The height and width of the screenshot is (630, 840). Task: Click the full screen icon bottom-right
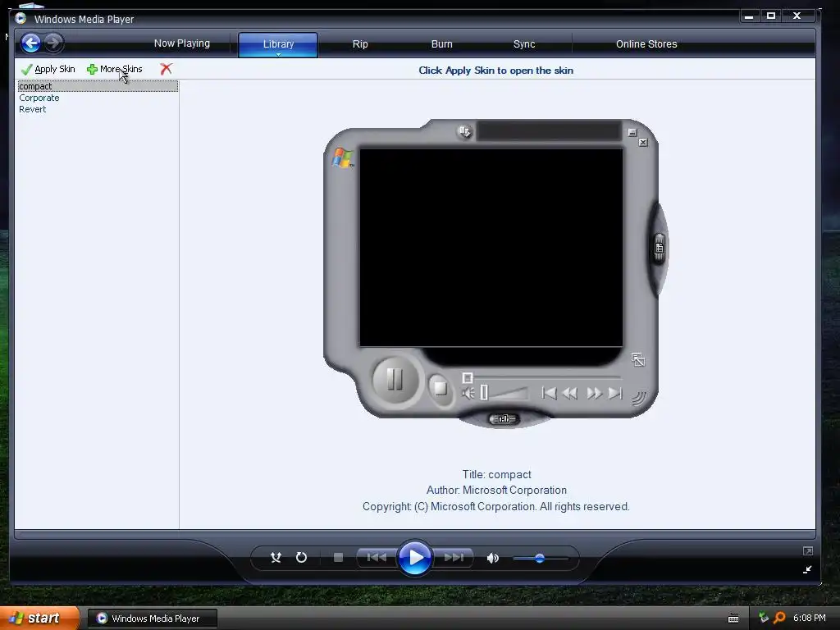(x=808, y=550)
